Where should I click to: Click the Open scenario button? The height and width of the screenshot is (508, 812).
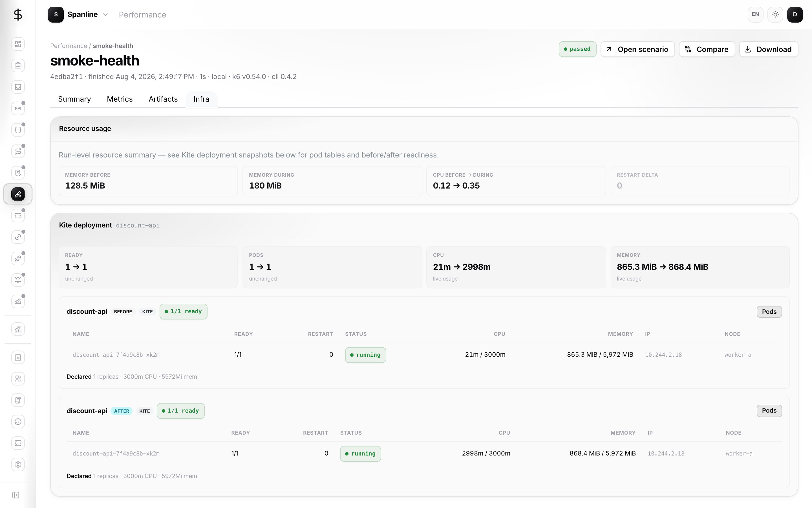tap(637, 49)
